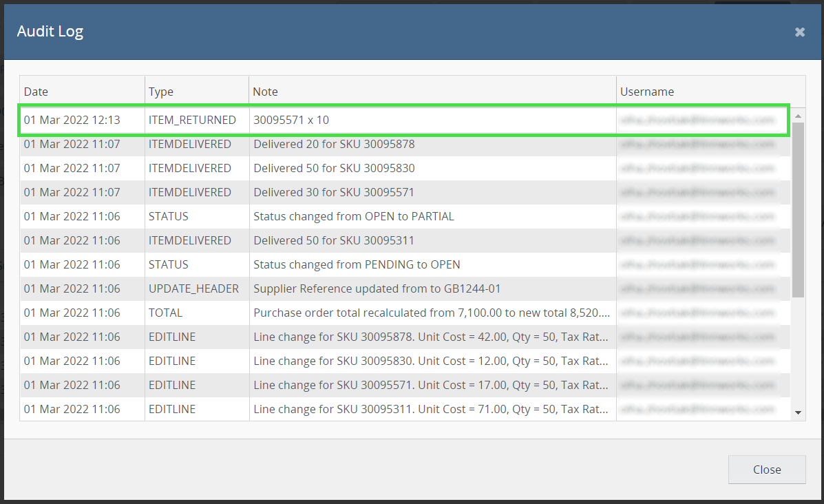Screen dimensions: 824x504
Task: Click the note "30095571 x 10"
Action: [x=291, y=120]
